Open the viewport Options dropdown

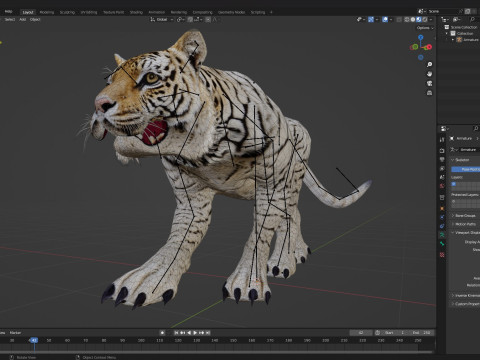click(x=425, y=28)
